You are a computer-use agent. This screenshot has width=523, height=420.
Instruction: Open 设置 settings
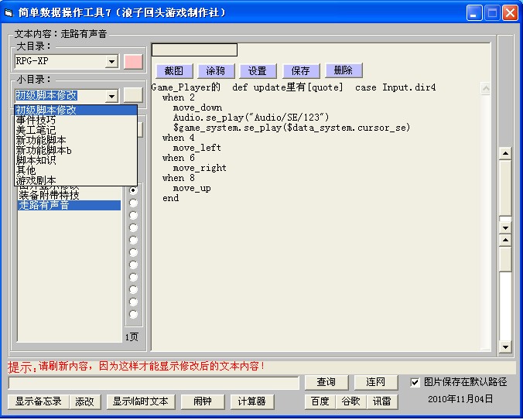258,71
